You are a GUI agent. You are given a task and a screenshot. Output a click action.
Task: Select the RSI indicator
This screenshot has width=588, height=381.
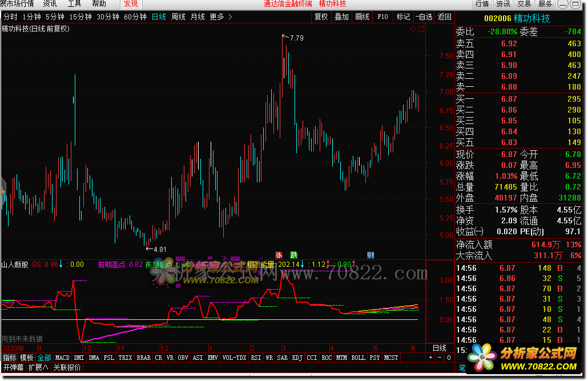tap(256, 358)
